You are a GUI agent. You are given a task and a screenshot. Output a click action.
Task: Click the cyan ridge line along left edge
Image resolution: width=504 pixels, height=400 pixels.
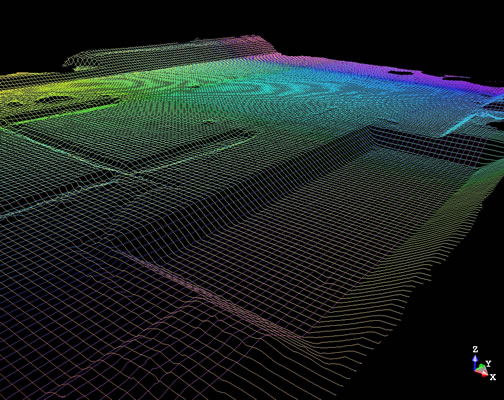58,198
